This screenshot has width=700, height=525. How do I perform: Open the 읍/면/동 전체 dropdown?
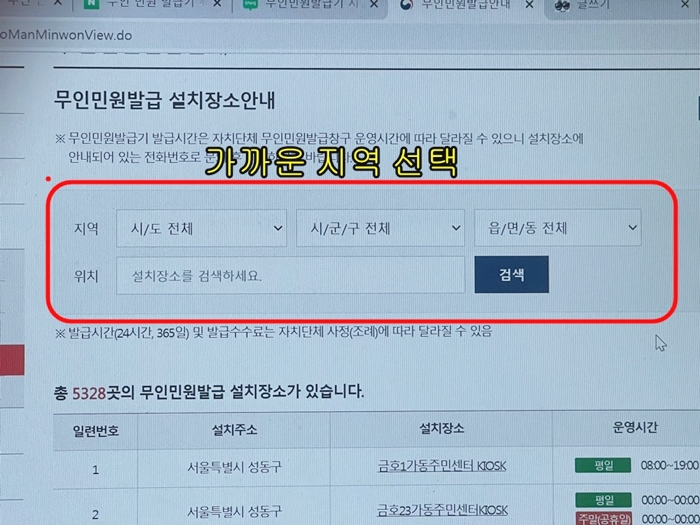558,228
